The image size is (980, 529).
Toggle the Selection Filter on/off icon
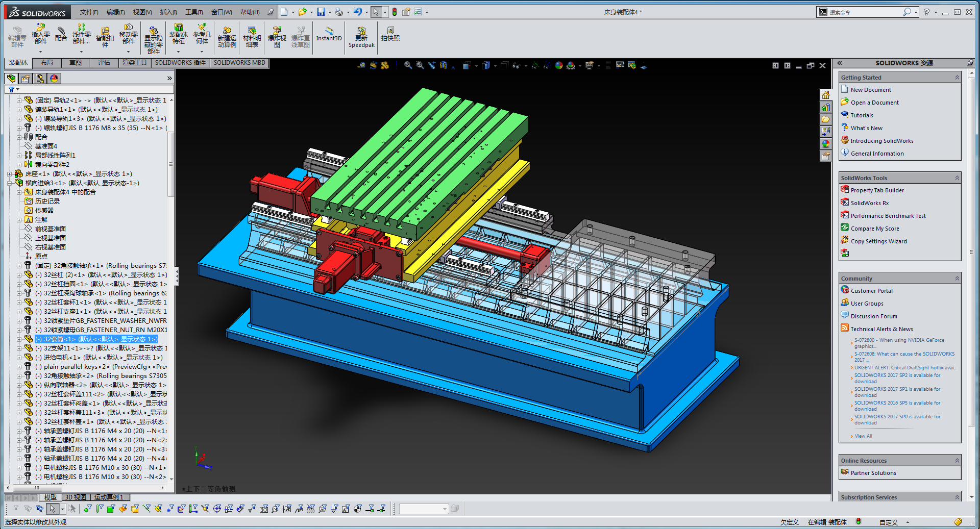(x=16, y=509)
